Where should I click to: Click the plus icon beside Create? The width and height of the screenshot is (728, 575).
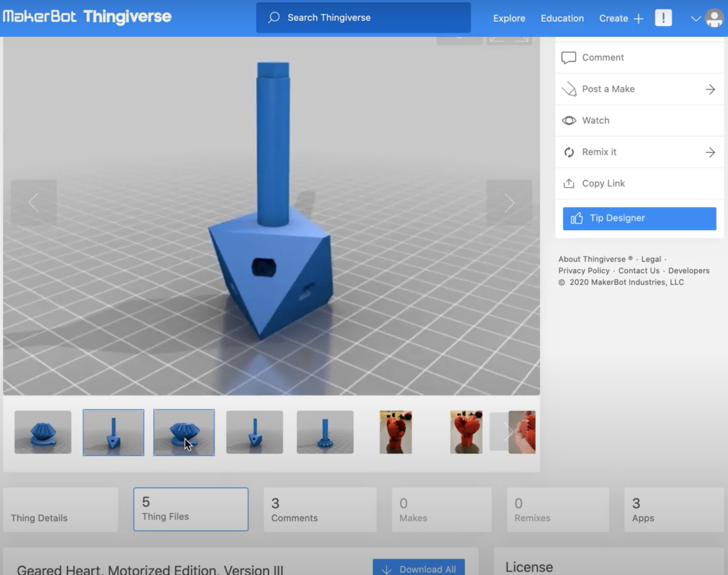point(639,19)
